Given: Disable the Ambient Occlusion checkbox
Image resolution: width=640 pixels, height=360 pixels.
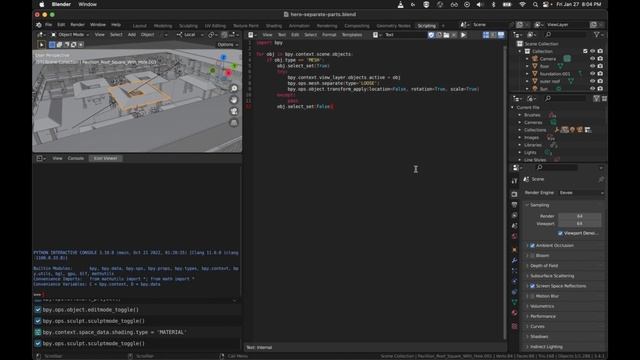Looking at the screenshot, I should click(532, 246).
